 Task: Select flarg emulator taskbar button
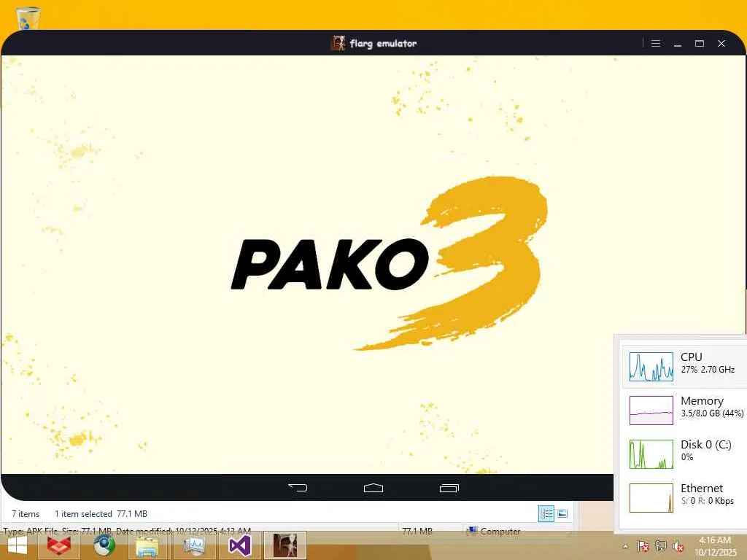(285, 545)
